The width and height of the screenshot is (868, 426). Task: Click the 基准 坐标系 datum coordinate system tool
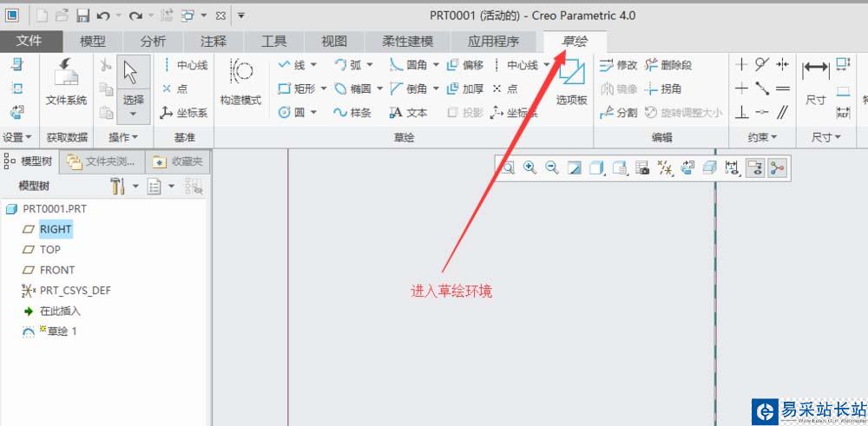point(184,112)
